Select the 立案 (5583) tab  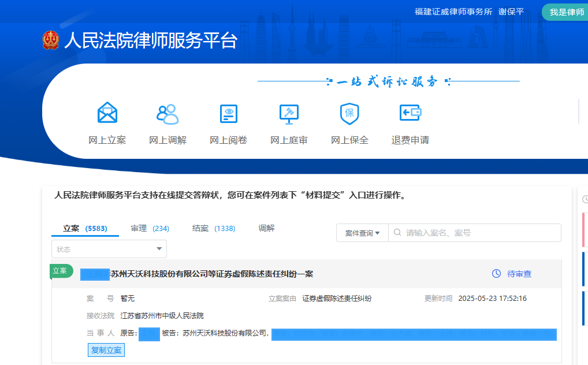85,229
